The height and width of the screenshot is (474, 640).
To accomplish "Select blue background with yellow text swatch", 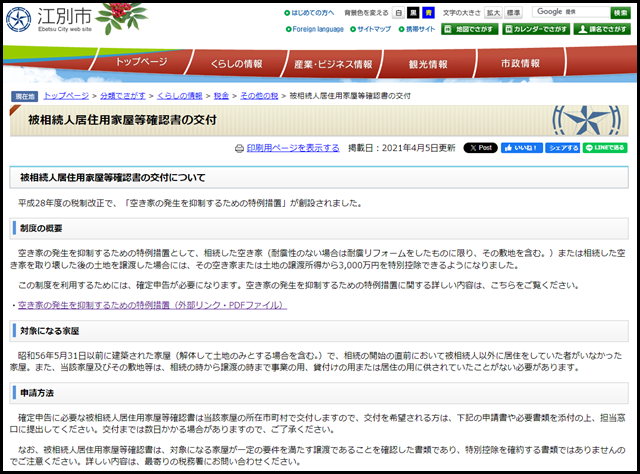I will (428, 13).
